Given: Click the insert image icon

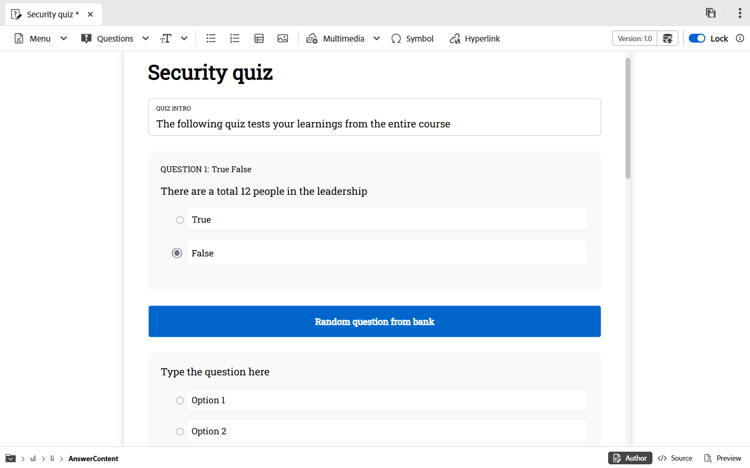Looking at the screenshot, I should pyautogui.click(x=283, y=38).
